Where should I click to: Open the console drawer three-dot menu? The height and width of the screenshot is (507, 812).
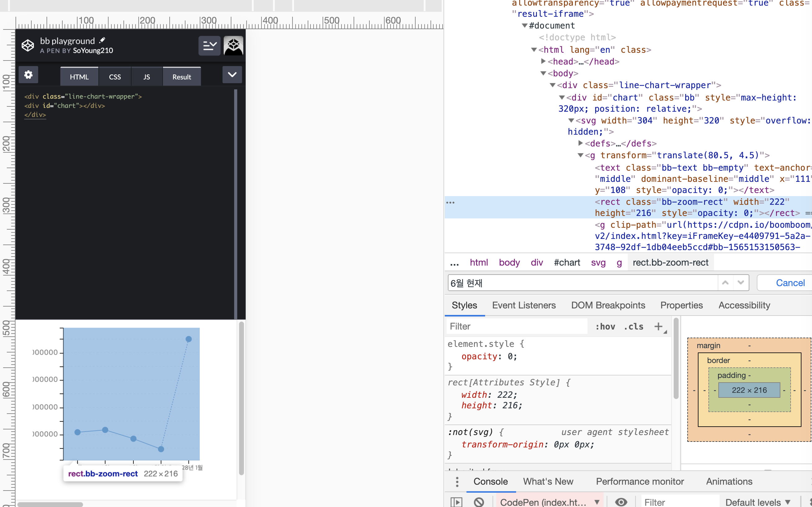pyautogui.click(x=457, y=482)
